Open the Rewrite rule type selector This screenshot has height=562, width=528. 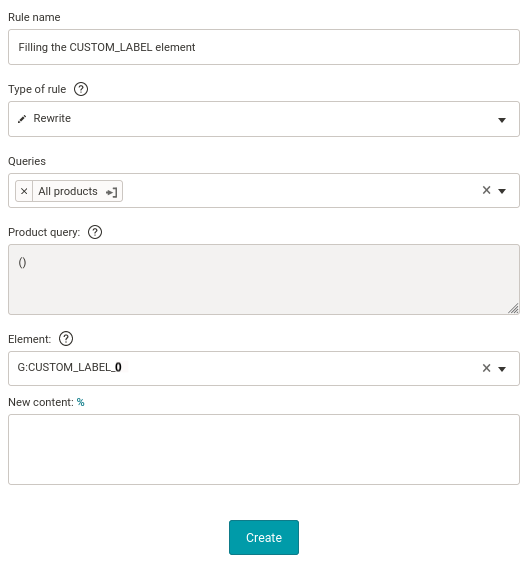click(264, 119)
